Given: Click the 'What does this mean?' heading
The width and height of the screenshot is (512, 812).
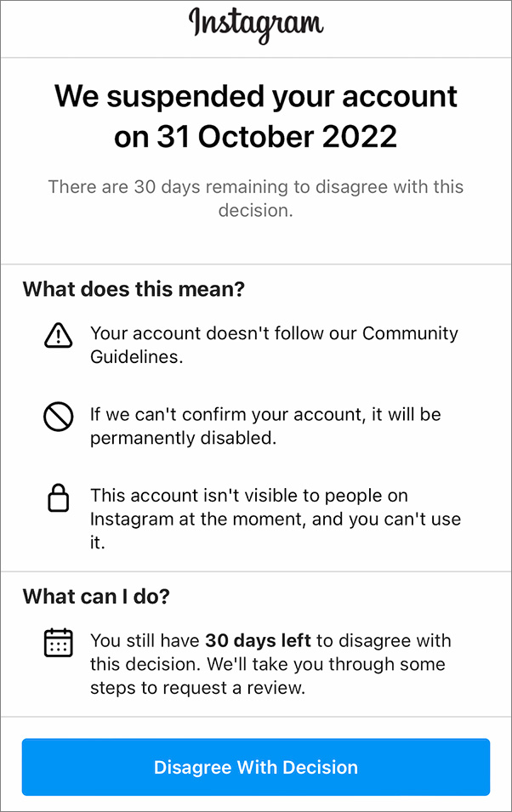Looking at the screenshot, I should tap(134, 289).
